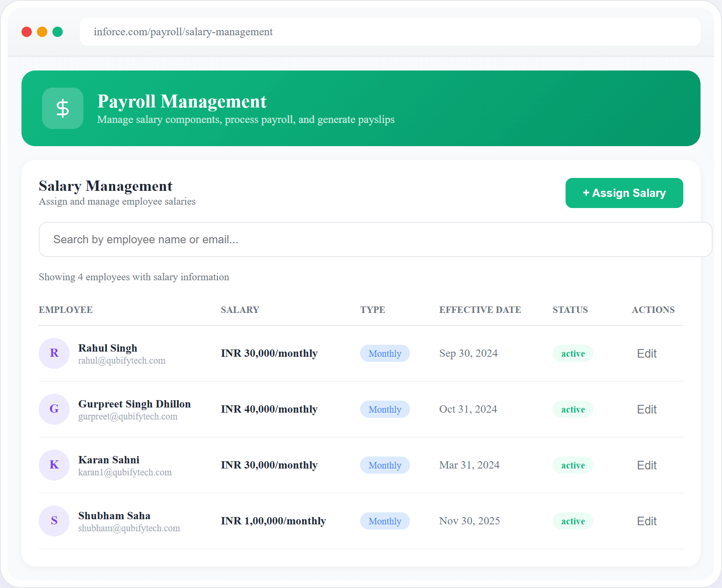Click the Manage salary components banner subtitle
Image resolution: width=722 pixels, height=588 pixels.
click(246, 119)
